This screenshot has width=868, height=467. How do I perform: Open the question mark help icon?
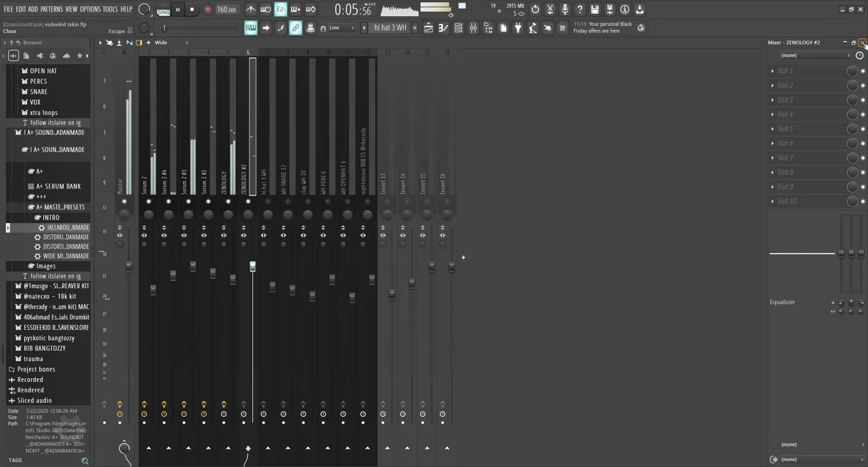click(x=580, y=9)
